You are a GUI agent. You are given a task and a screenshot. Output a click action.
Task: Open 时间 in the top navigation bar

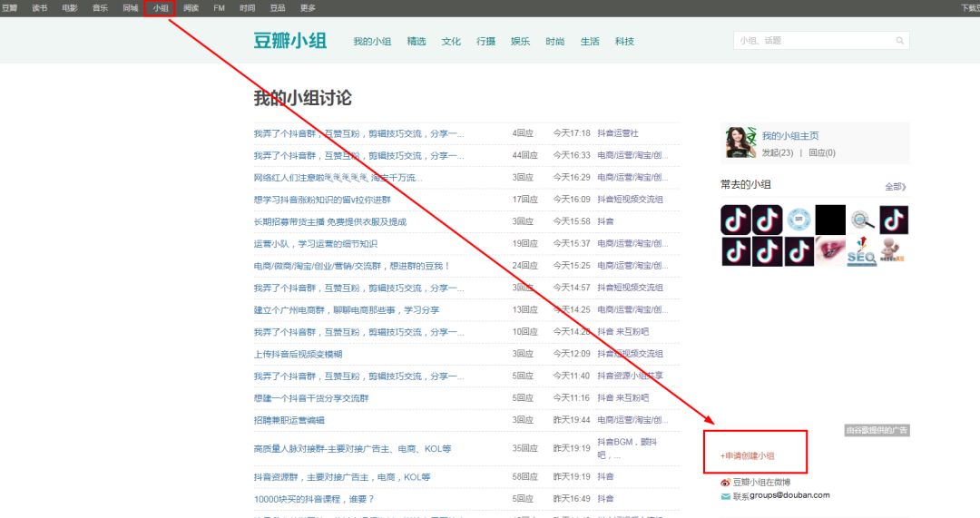pos(248,8)
